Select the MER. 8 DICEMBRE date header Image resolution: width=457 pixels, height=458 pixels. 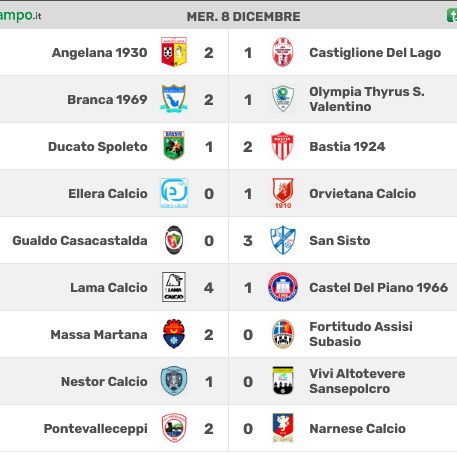pyautogui.click(x=243, y=16)
